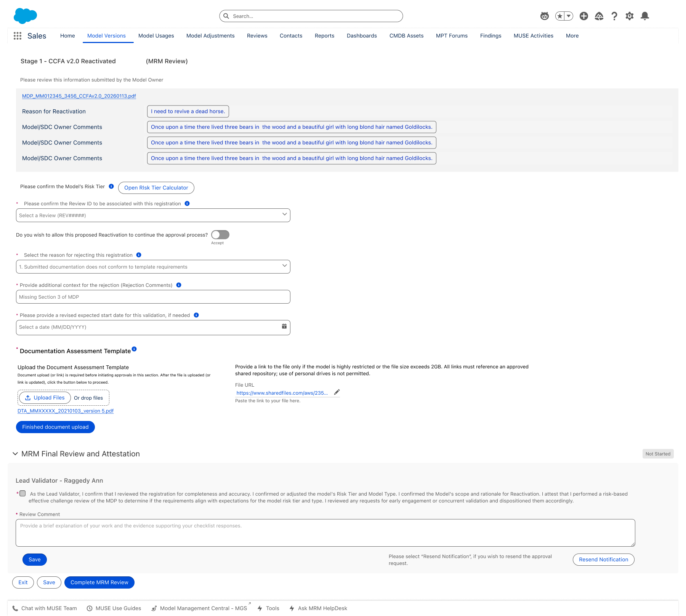
Task: Click the Not Started status badge
Action: tap(658, 454)
